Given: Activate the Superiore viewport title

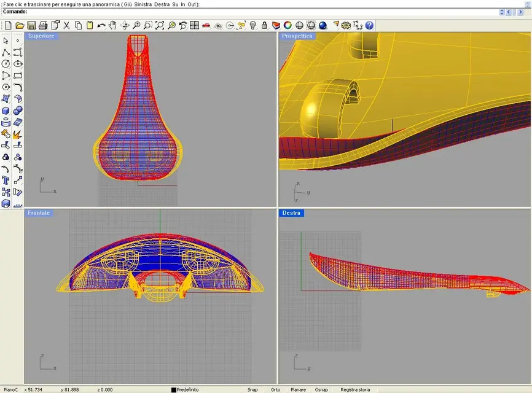Looking at the screenshot, I should pyautogui.click(x=41, y=36).
